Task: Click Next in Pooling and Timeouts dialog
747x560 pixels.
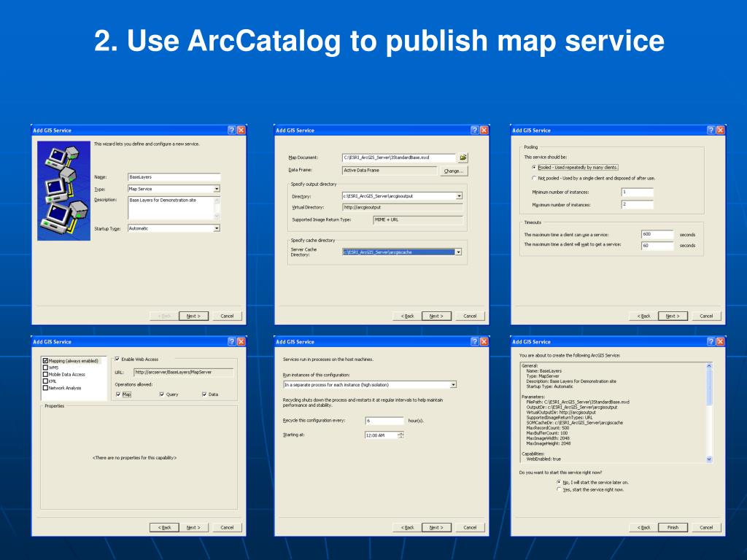Action: click(x=673, y=316)
